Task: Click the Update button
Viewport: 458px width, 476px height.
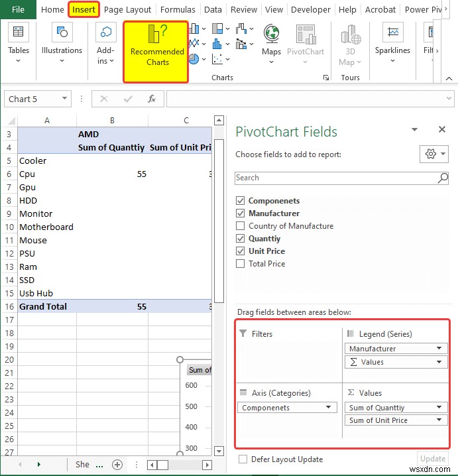Action: (x=433, y=458)
